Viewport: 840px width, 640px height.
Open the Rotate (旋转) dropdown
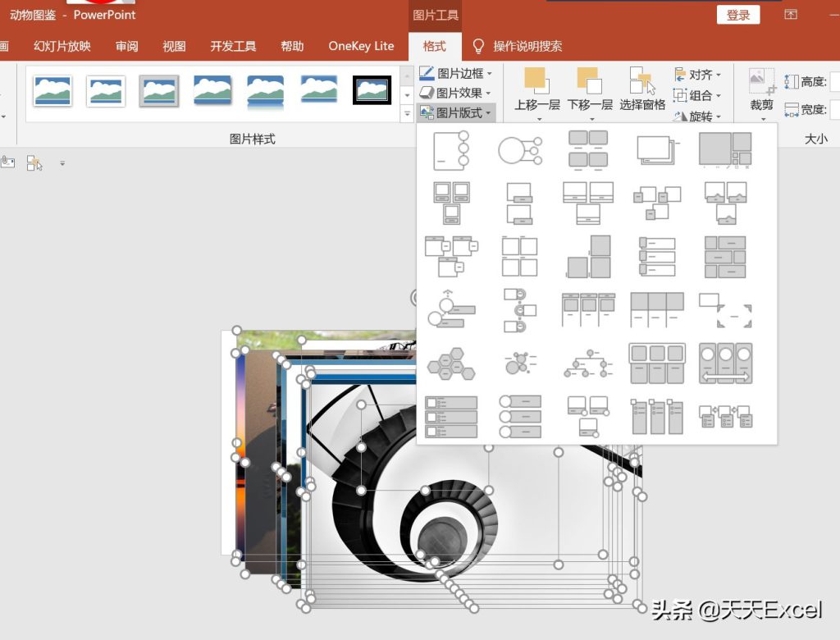pos(698,116)
